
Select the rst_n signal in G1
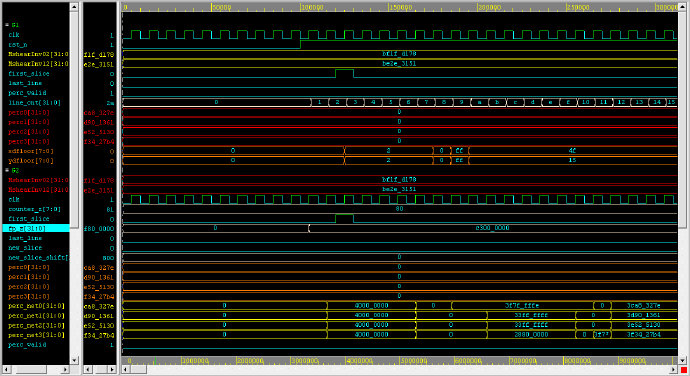(x=18, y=44)
